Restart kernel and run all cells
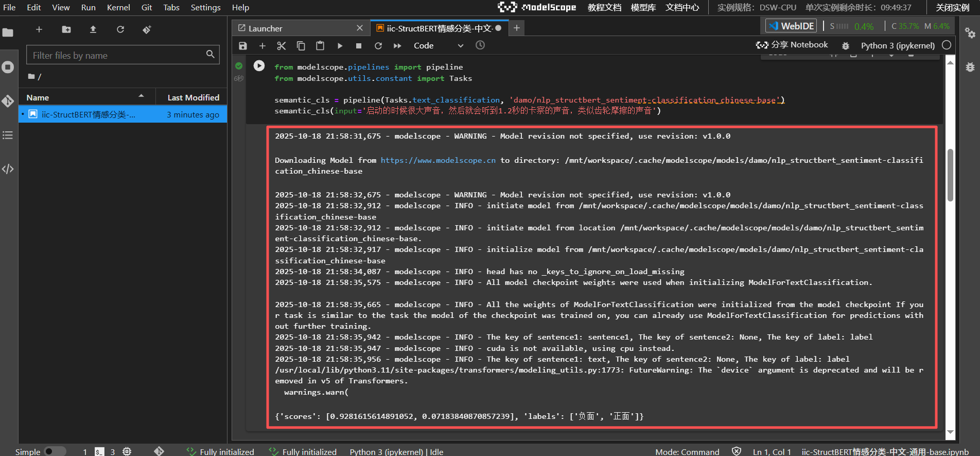980x456 pixels. point(397,46)
